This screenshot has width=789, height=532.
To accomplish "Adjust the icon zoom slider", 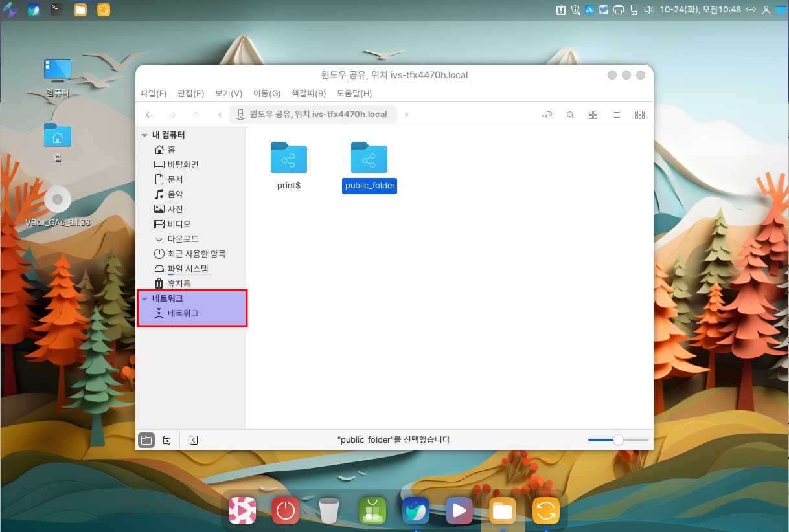I will 618,440.
